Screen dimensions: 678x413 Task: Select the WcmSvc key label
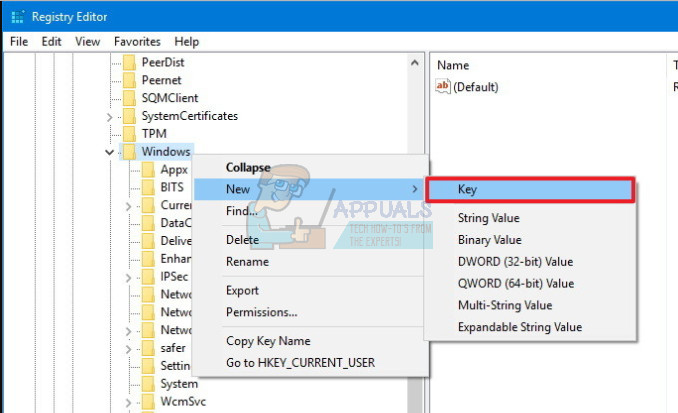click(183, 402)
